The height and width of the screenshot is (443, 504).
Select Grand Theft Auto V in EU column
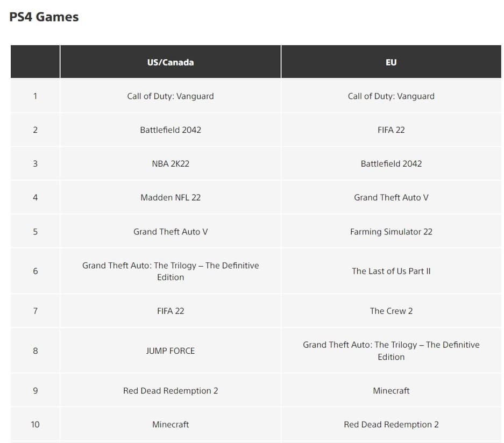(x=391, y=197)
